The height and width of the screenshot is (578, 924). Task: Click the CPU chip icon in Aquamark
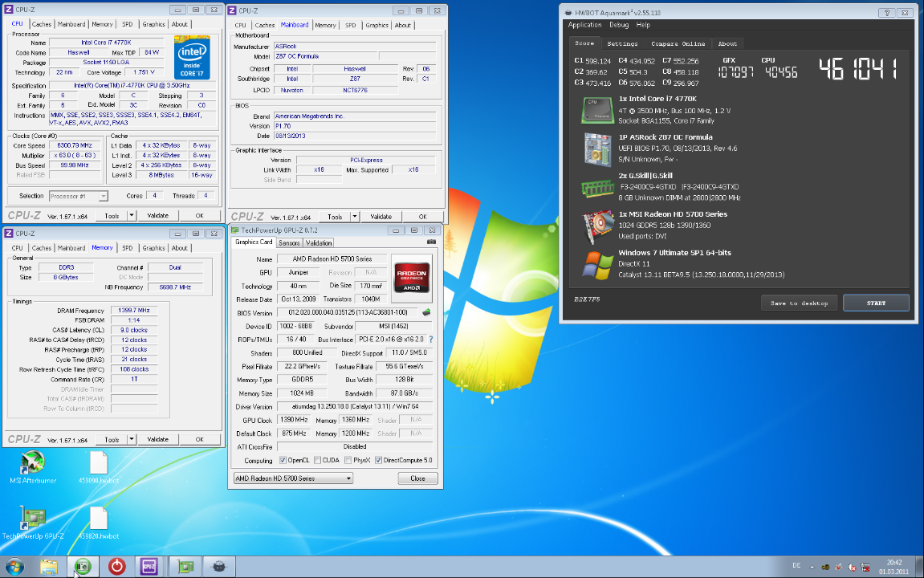(597, 110)
